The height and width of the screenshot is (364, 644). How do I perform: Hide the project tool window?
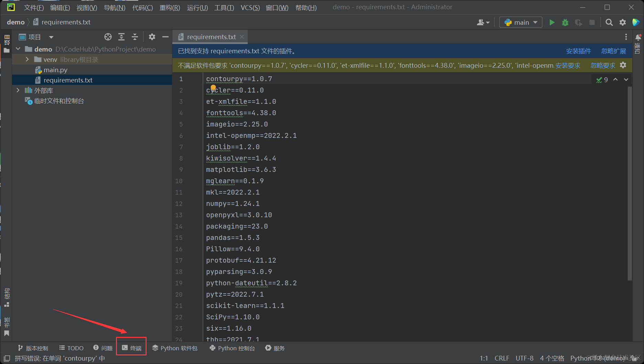[x=165, y=37]
